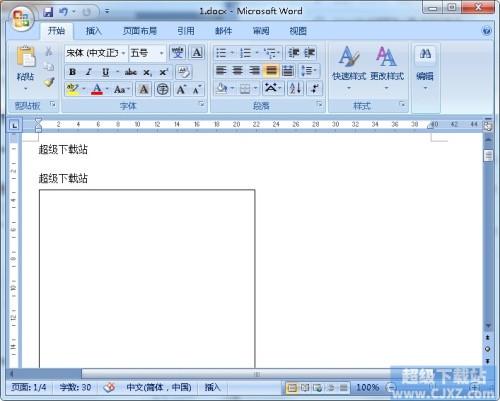Screen dimensions: 500x401
Task: Click the Format Painter brush icon
Action: point(49,82)
